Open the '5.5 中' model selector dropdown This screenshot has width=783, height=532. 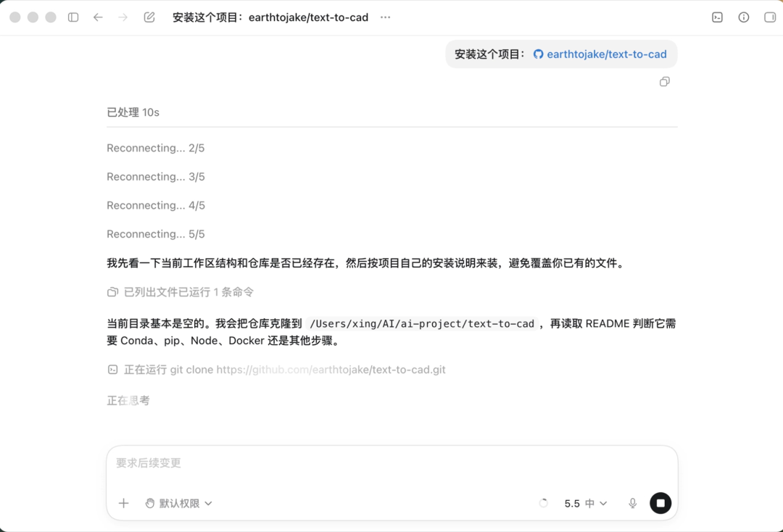pos(586,504)
